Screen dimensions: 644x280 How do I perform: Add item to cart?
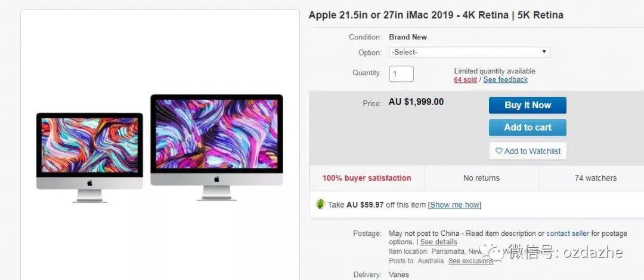point(527,127)
